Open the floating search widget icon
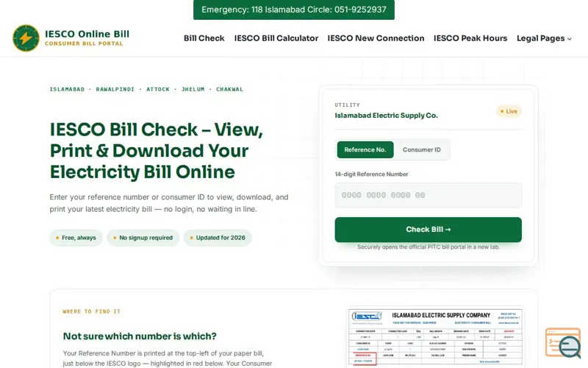This screenshot has height=368, width=588. pos(563,343)
